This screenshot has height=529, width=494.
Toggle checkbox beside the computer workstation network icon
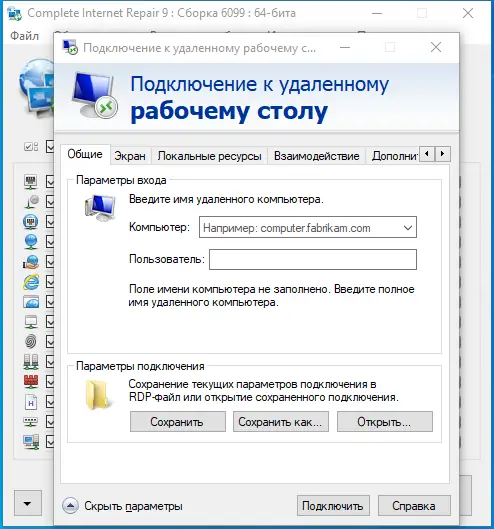50,442
